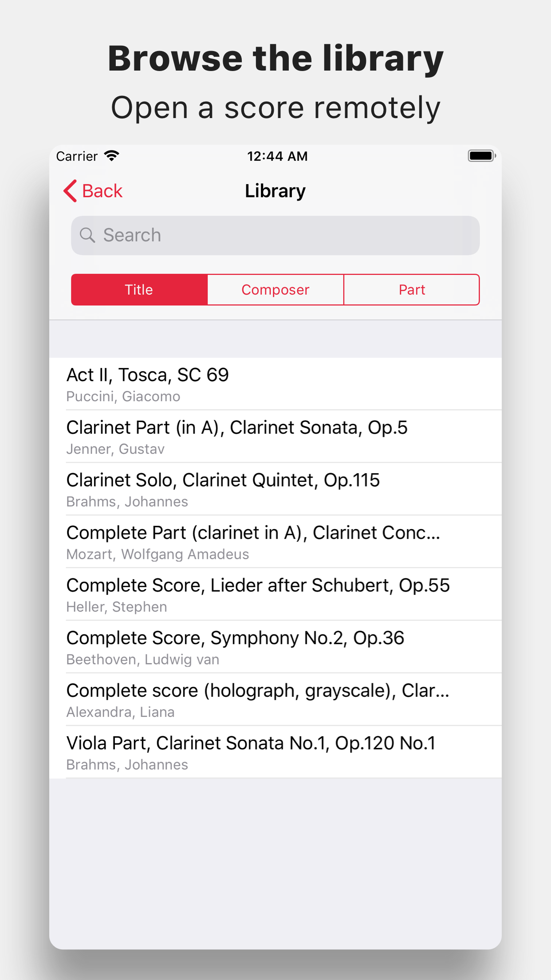Switch to the Composer tab

275,290
